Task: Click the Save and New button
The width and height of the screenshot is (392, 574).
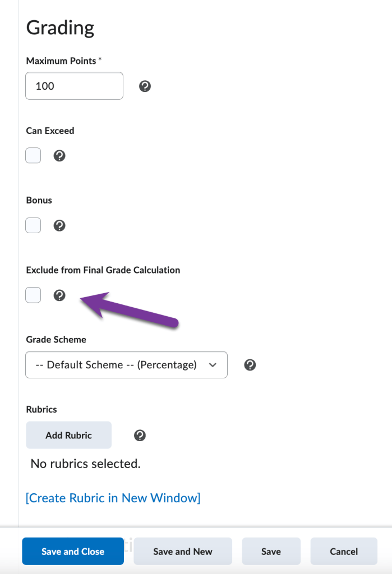Action: tap(182, 551)
